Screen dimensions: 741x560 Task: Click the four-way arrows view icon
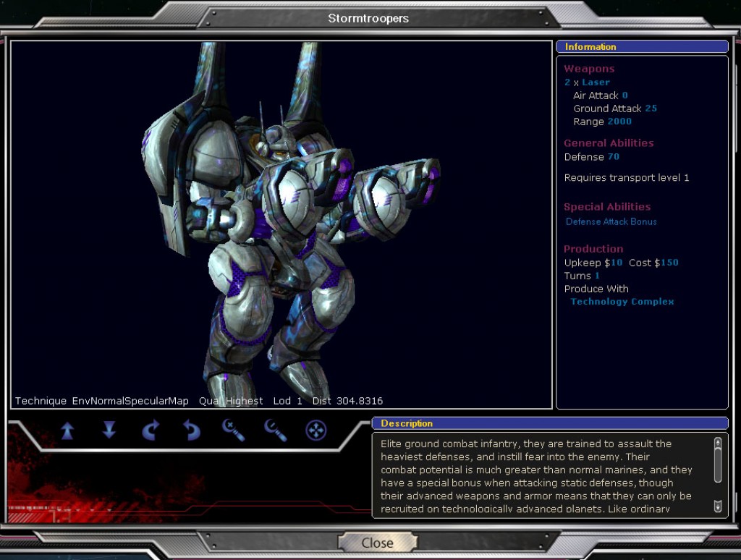point(316,430)
